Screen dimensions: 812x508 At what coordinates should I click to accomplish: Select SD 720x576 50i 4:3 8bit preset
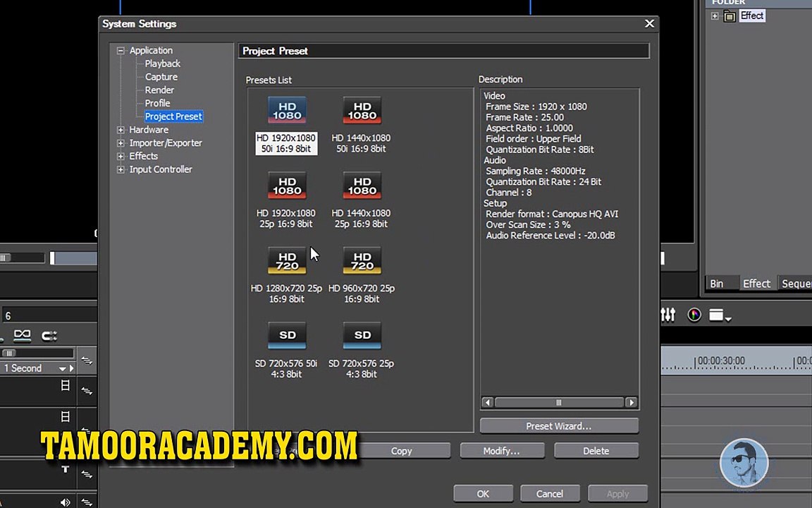pos(286,351)
